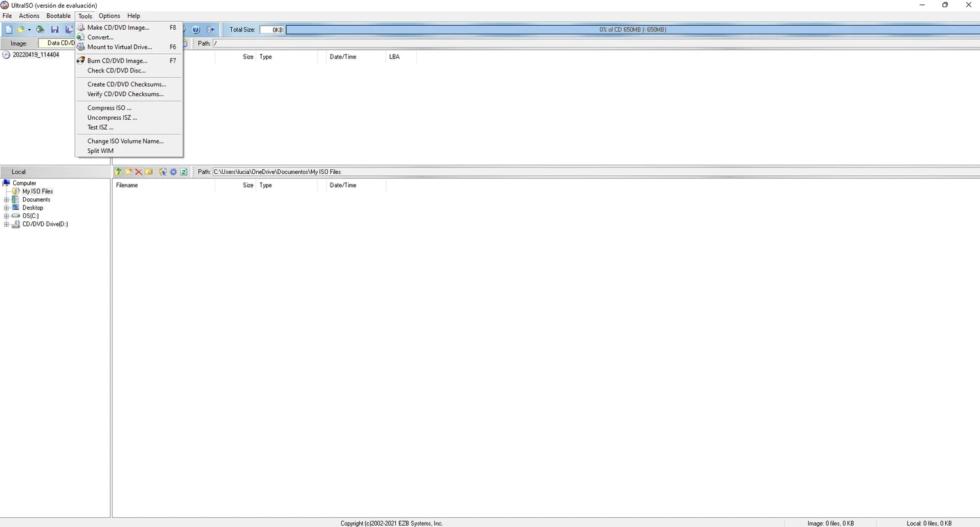980x527 pixels.
Task: Choose Burn CD/DVD Image from Tools menu
Action: point(117,61)
